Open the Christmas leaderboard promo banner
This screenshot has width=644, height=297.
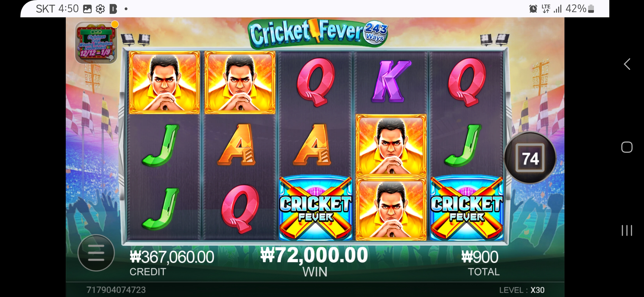point(96,43)
